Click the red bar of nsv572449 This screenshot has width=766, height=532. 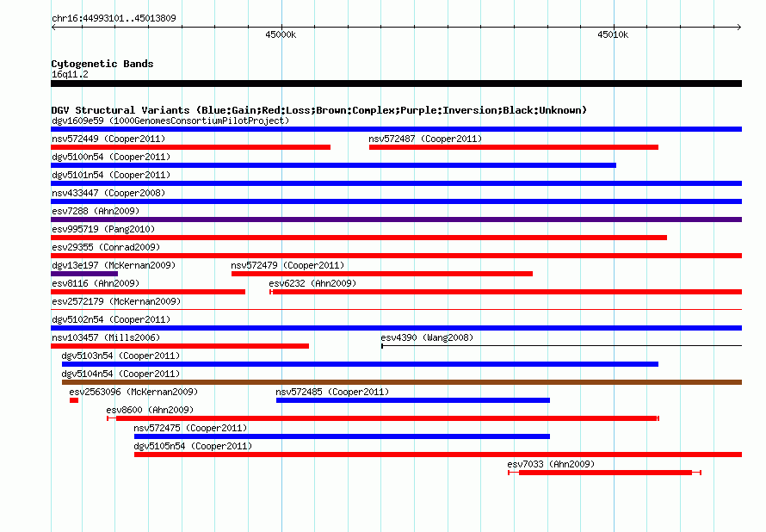tap(190, 147)
